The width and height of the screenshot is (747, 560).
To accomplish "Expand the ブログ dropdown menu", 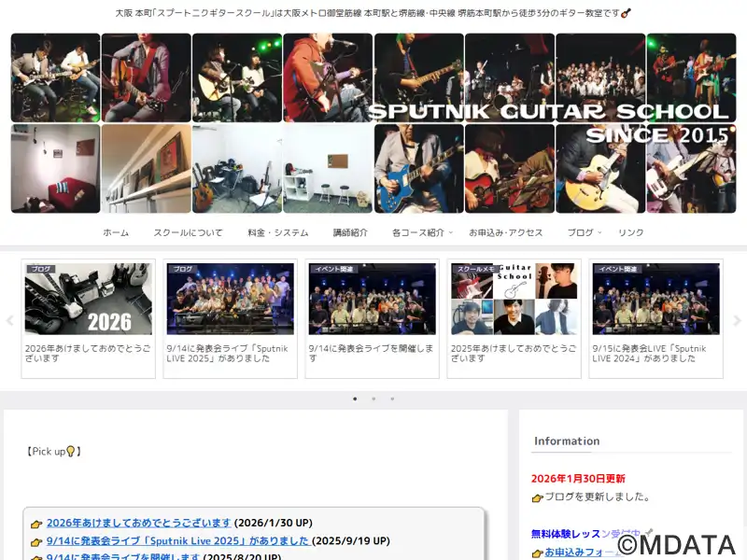I will 584,232.
